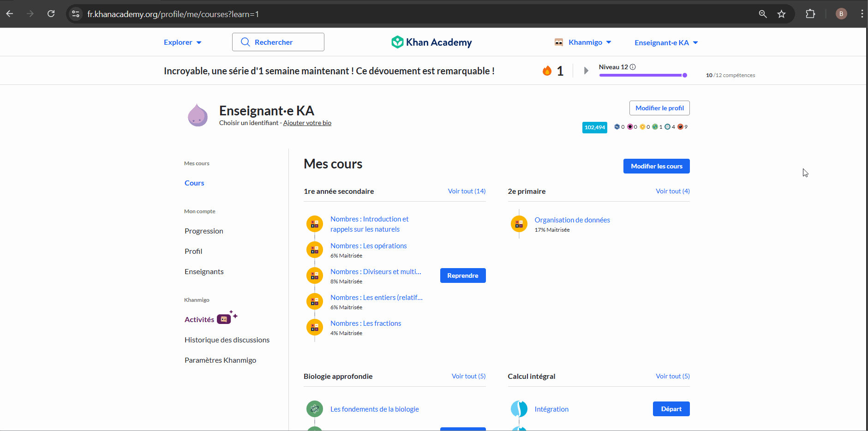Open Activités in the Khanmigo sidebar section

click(199, 319)
